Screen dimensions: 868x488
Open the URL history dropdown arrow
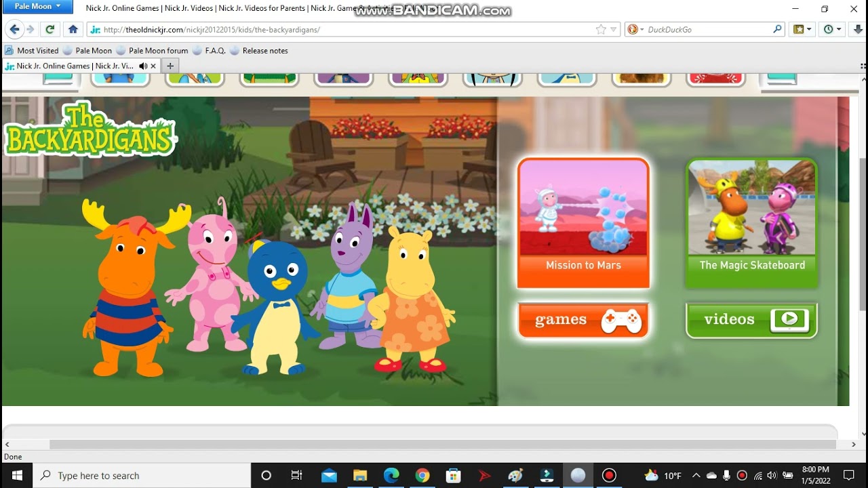pos(614,30)
